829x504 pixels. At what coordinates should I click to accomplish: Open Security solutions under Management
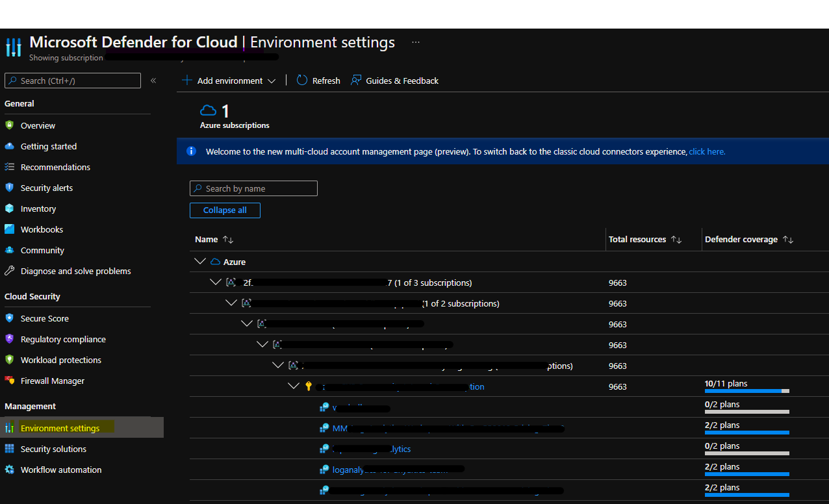[53, 448]
